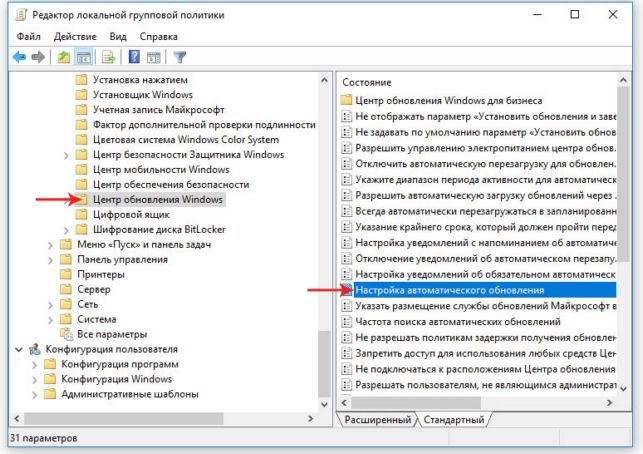Click scroll down arrow of tree pane

[x=324, y=404]
